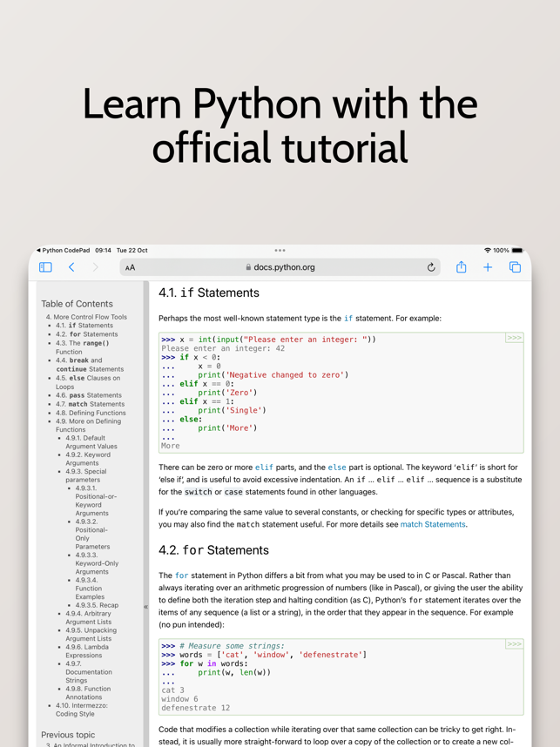Screen dimensions: 560x747
Task: Toggle prompts on the for example code block
Action: click(x=514, y=644)
